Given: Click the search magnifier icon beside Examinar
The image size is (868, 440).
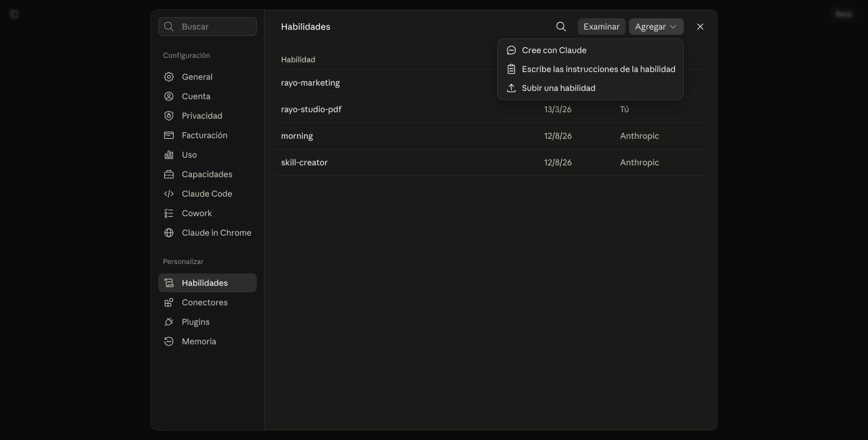Looking at the screenshot, I should pos(561,27).
